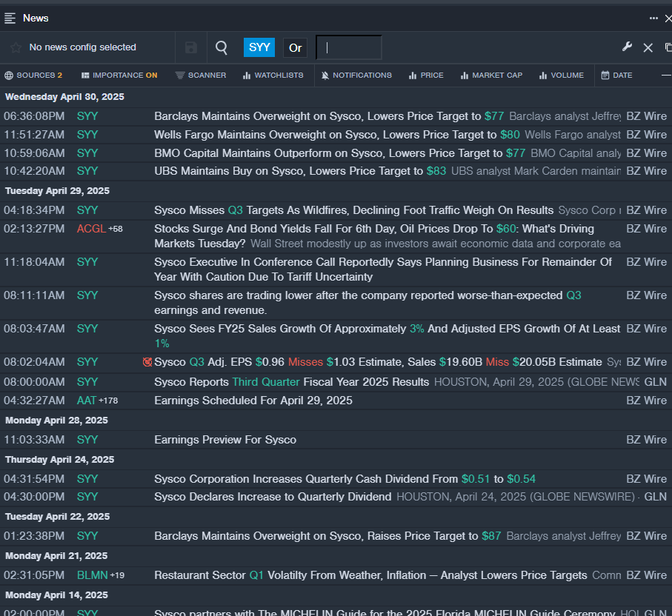
Task: Open Sysco Sees FY25 Sales Growth headline
Action: coord(387,336)
